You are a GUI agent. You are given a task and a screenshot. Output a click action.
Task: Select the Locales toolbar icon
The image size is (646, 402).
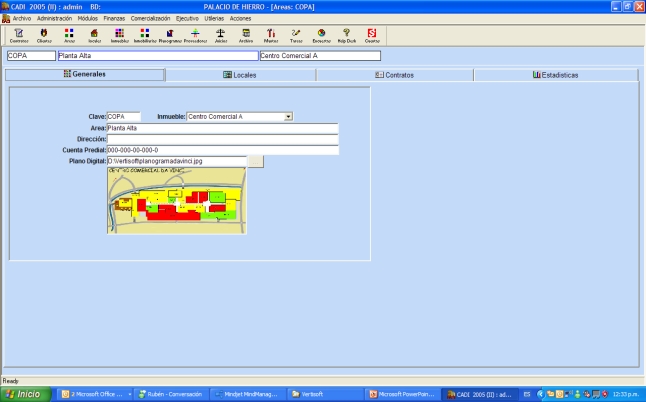click(x=94, y=35)
